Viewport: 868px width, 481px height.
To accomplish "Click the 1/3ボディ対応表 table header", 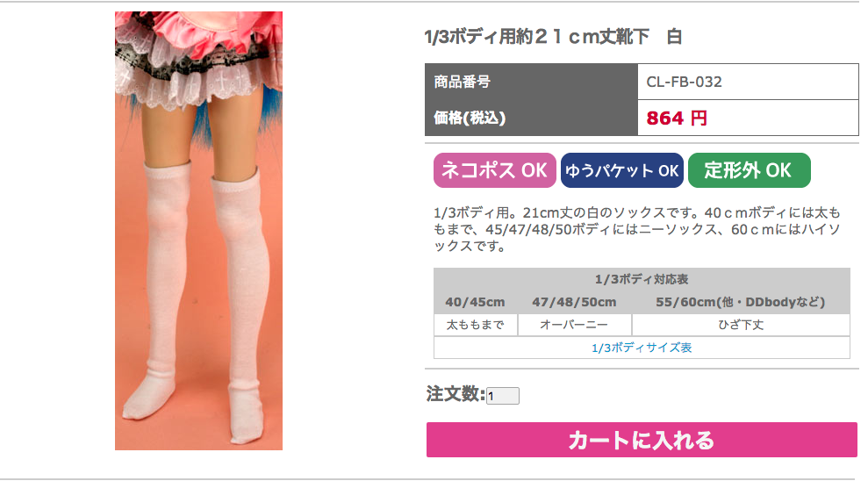I will [x=642, y=279].
